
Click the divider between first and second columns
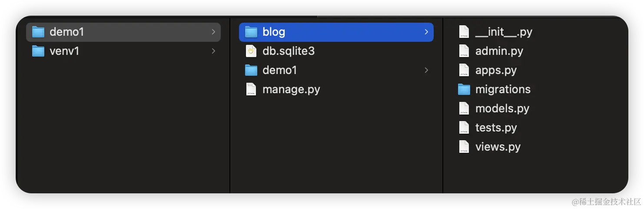[x=230, y=104]
